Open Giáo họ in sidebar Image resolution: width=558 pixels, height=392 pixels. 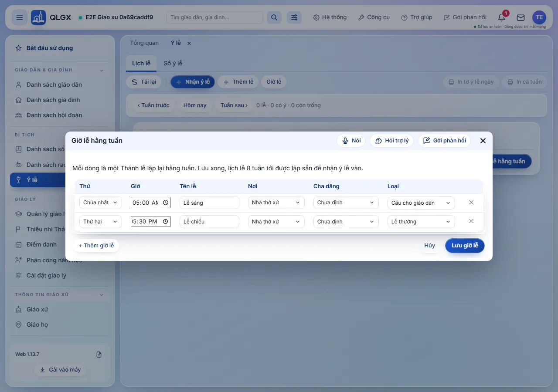[59, 324]
